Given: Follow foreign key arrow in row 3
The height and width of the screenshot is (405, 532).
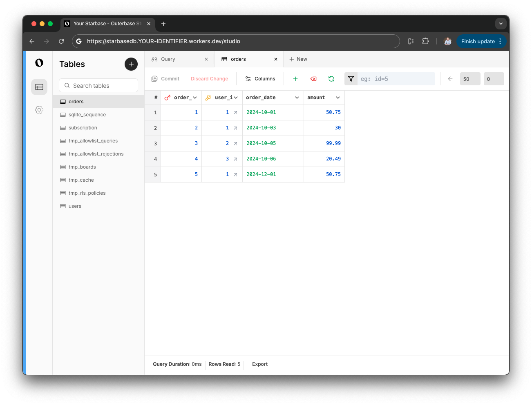Looking at the screenshot, I should click(x=235, y=144).
